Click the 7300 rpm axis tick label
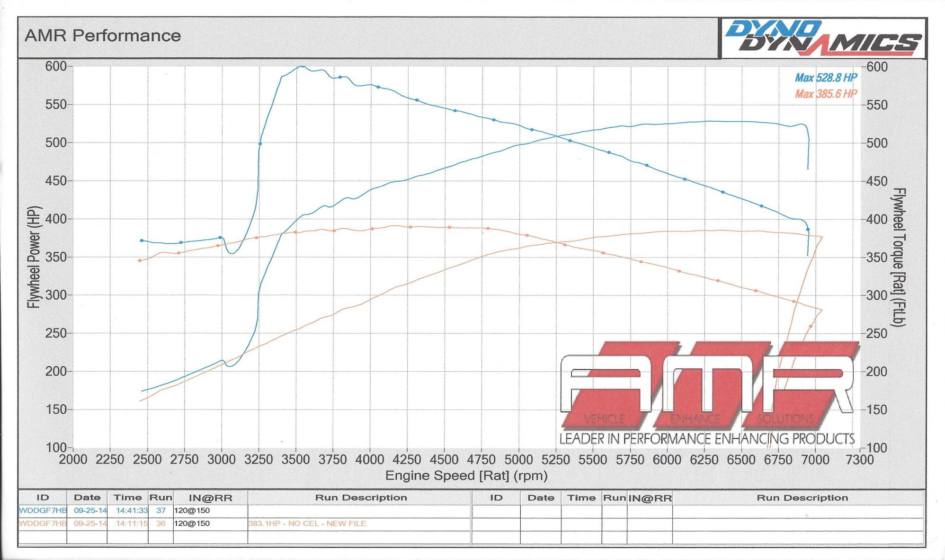The height and width of the screenshot is (560, 945). coord(859,460)
